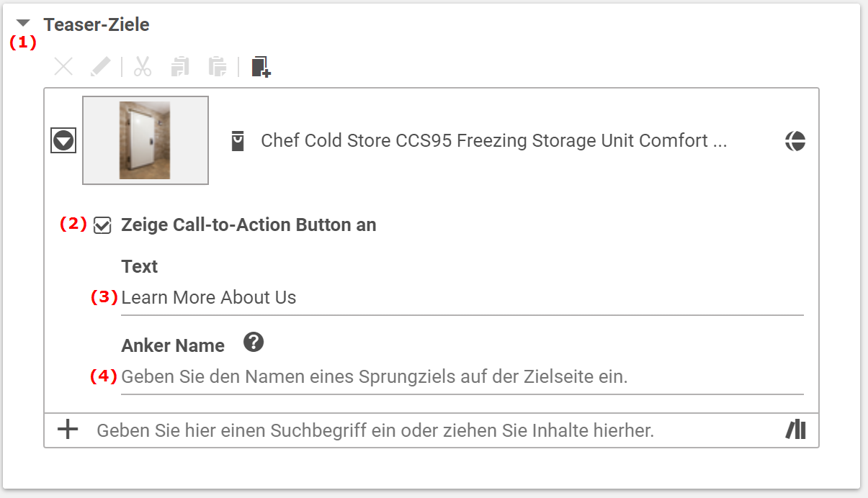Open the library icon at the bottom right
868x498 pixels.
coord(796,430)
